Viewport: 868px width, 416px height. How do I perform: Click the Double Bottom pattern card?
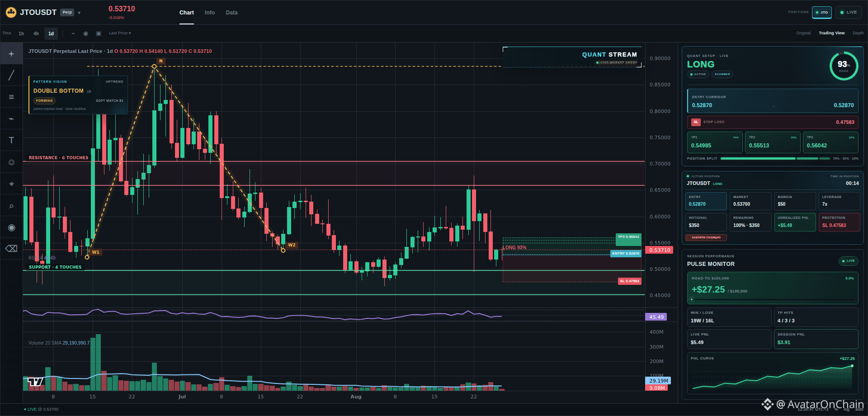point(78,95)
